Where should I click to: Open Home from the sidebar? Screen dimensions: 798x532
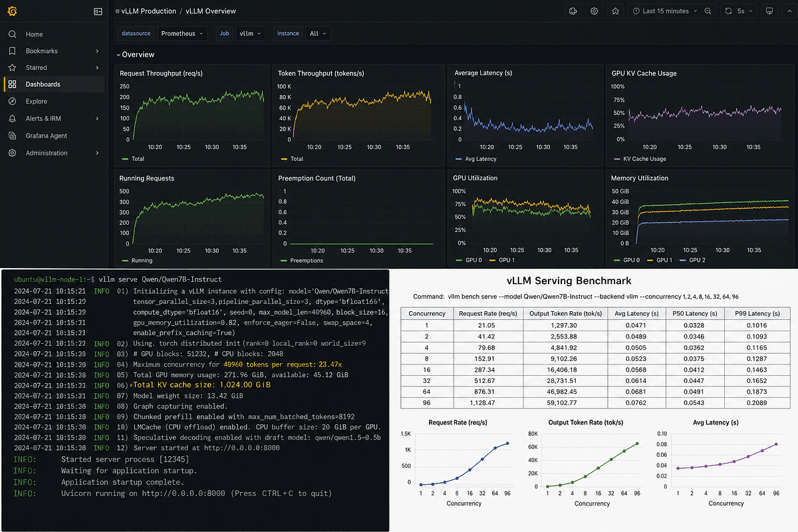(x=34, y=35)
